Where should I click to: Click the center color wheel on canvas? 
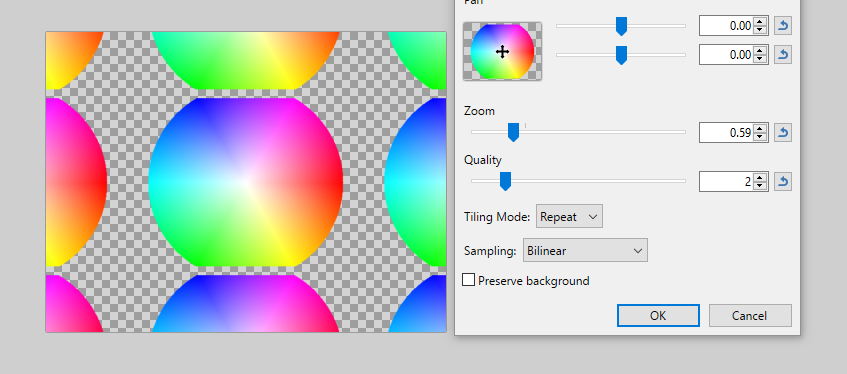pyautogui.click(x=246, y=182)
